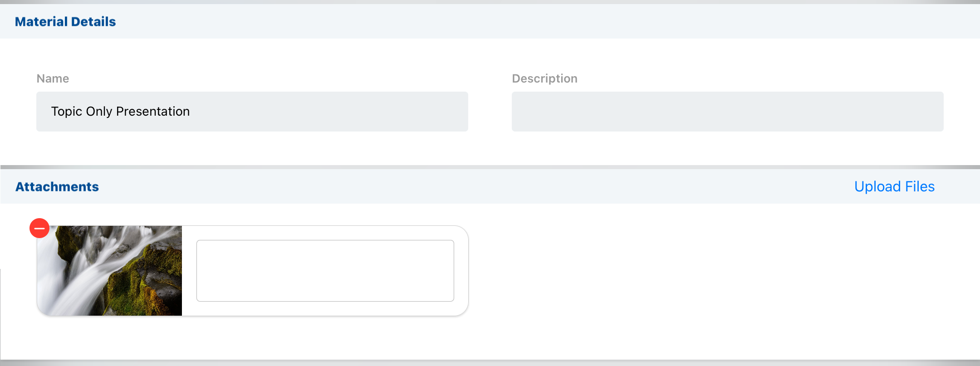Remove the waterfall attachment with red minus
Screen dimensions: 980x366
pos(39,228)
